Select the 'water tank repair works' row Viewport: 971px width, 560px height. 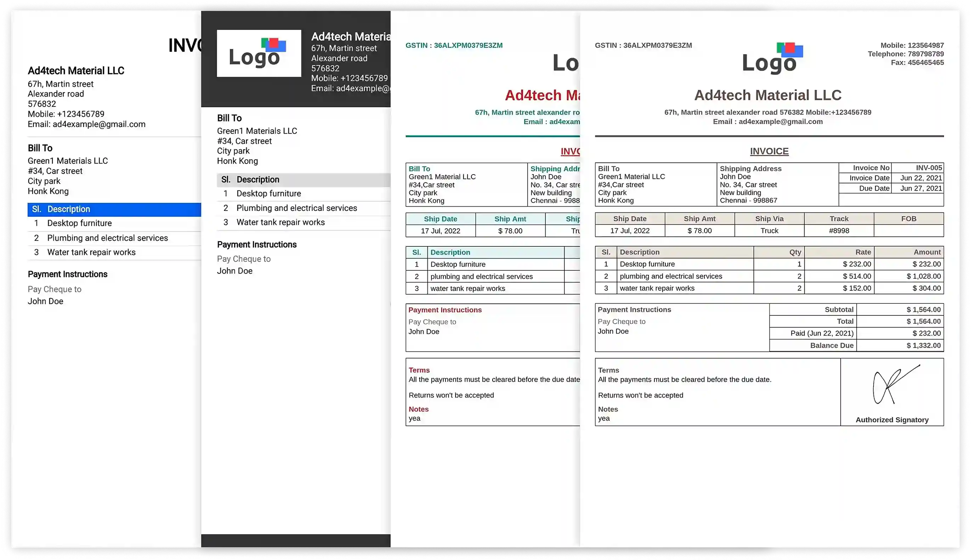657,288
